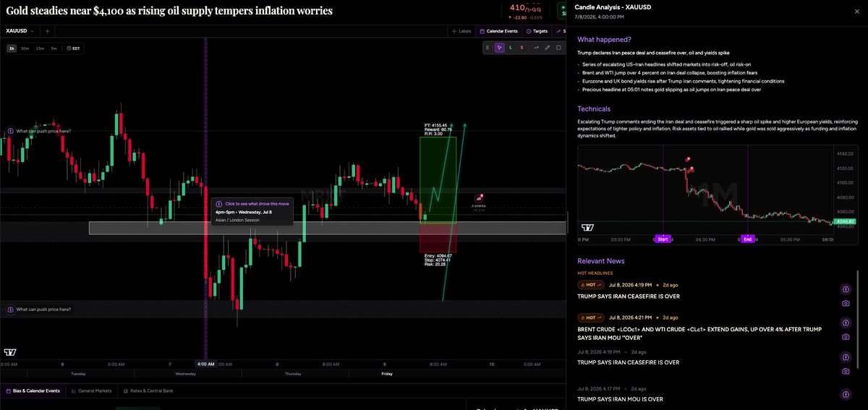Screen dimensions: 868x410
Task: Switch to Bias & Calendar Events tab
Action: 33,390
